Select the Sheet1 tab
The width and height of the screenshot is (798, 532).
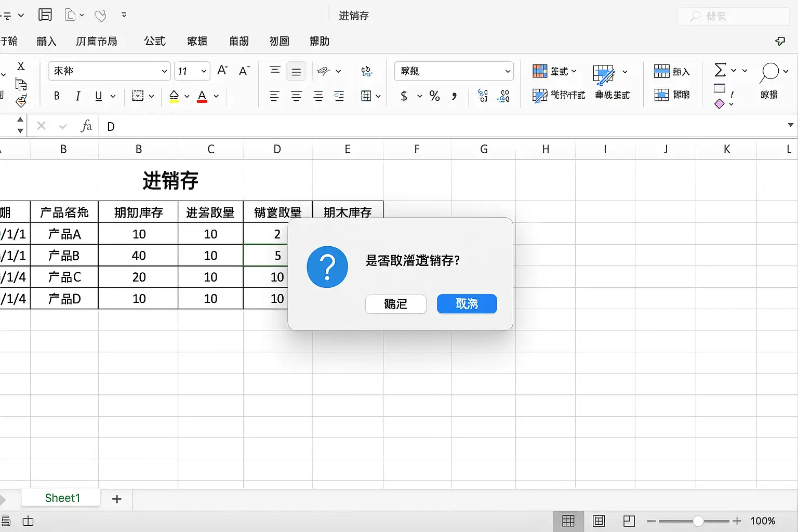point(62,498)
